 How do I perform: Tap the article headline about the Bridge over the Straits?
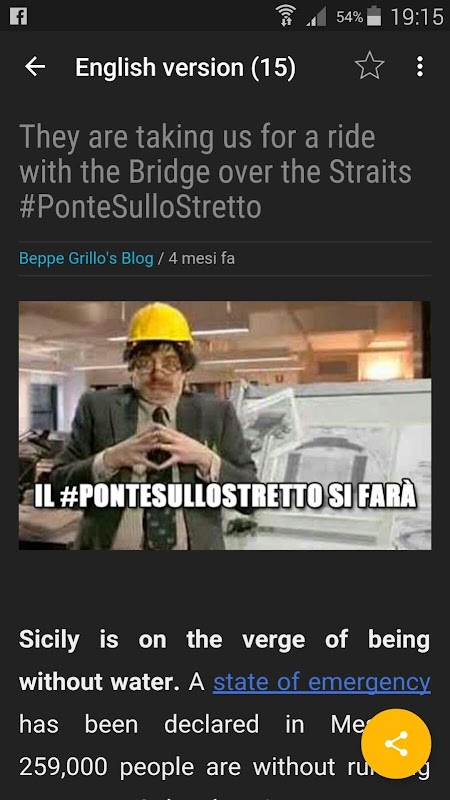click(215, 172)
